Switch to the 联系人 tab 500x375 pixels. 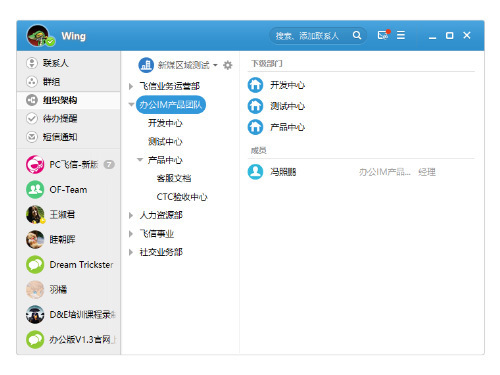point(69,63)
